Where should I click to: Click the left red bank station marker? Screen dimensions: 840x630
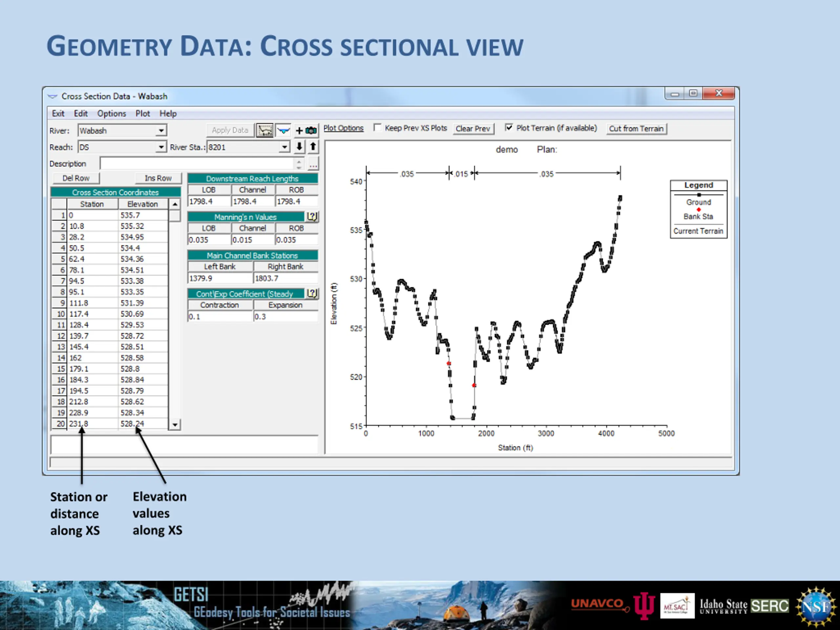449,364
